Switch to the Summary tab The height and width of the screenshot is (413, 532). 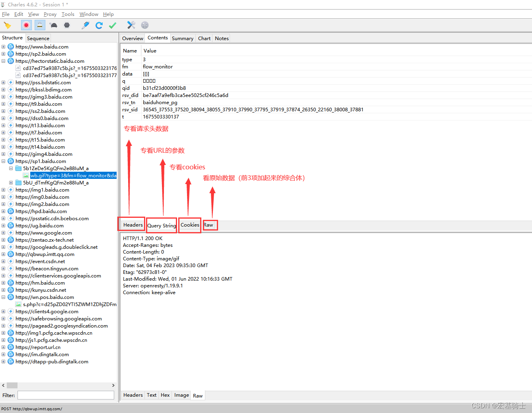click(x=183, y=39)
